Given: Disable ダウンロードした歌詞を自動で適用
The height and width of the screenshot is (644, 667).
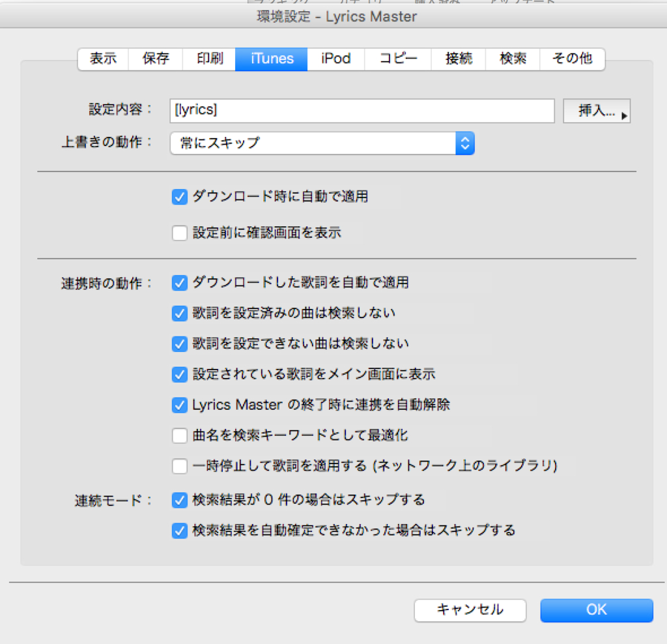Looking at the screenshot, I should pyautogui.click(x=179, y=283).
